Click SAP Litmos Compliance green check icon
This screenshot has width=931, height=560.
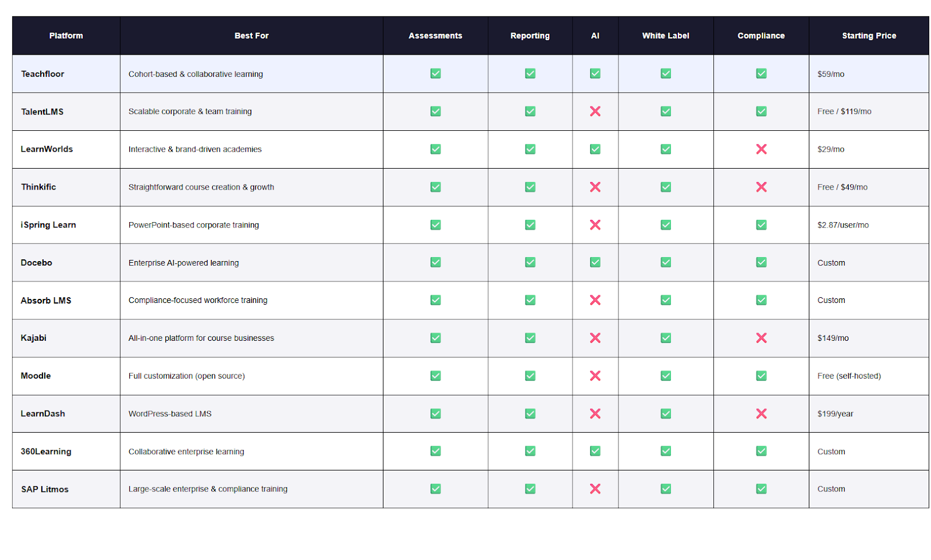[x=761, y=488]
